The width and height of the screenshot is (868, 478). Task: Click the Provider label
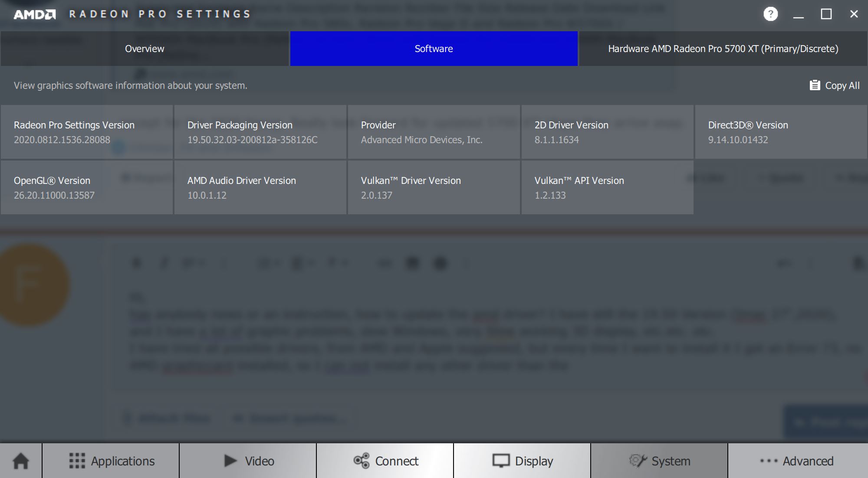pyautogui.click(x=378, y=125)
